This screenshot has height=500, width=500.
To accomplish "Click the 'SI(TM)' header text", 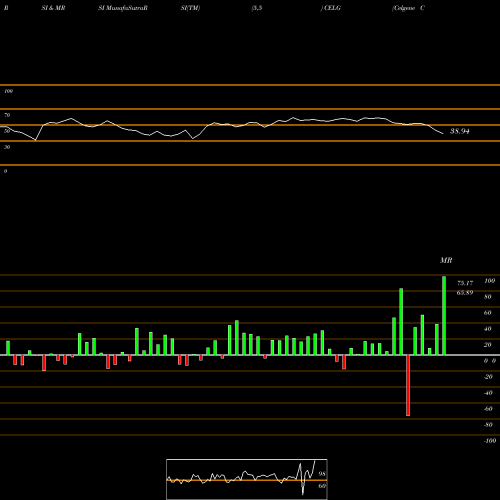I will pos(190,8).
